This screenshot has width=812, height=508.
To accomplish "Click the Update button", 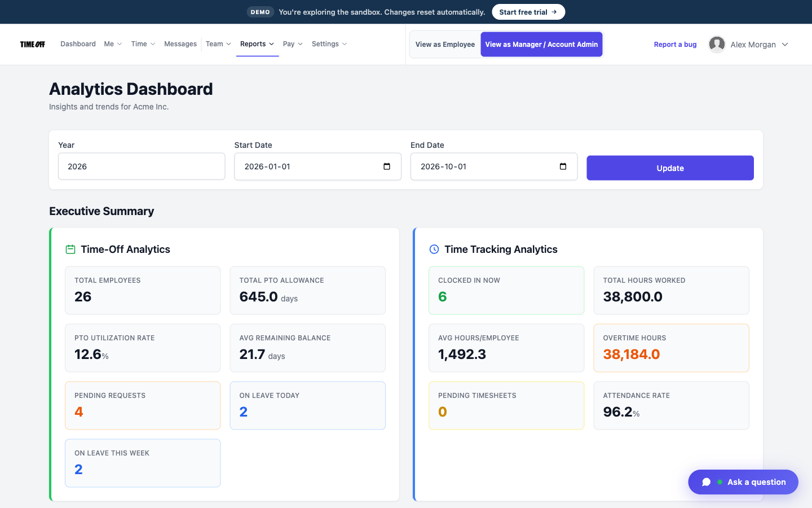I will point(670,168).
